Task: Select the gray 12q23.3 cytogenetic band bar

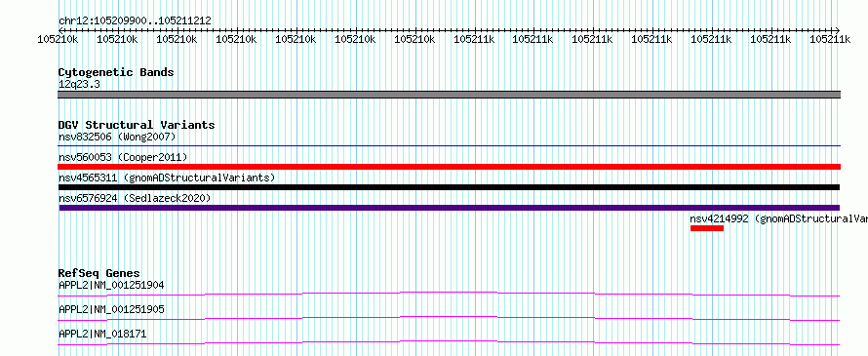Action: click(x=449, y=95)
